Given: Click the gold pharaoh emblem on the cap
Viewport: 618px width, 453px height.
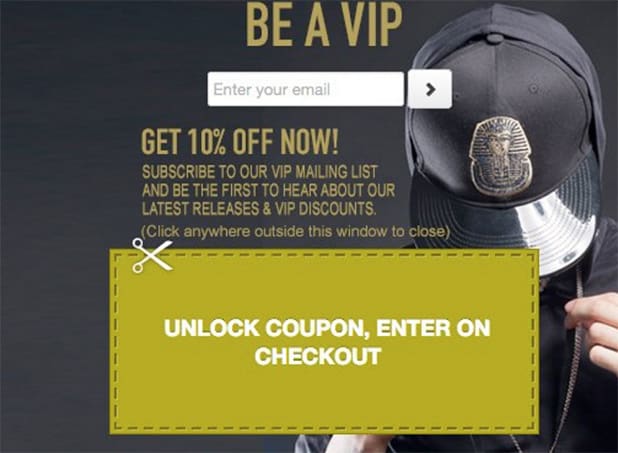Looking at the screenshot, I should point(500,157).
